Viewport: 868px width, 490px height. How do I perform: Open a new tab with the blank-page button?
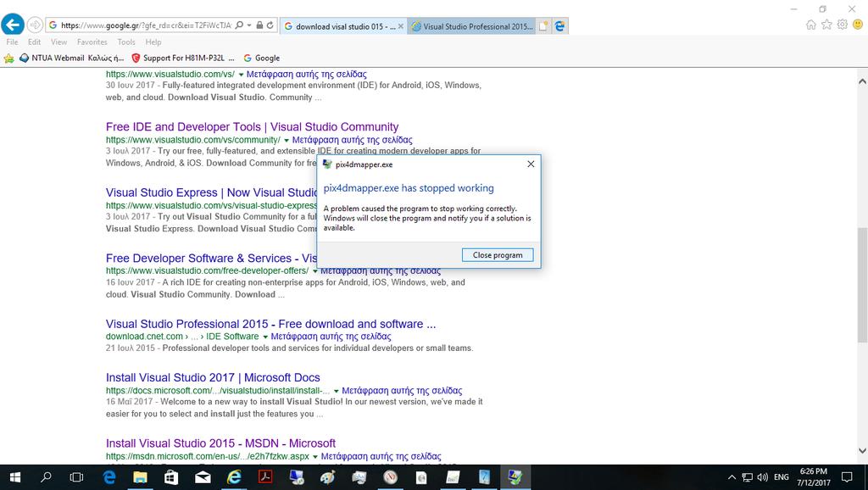(543, 26)
